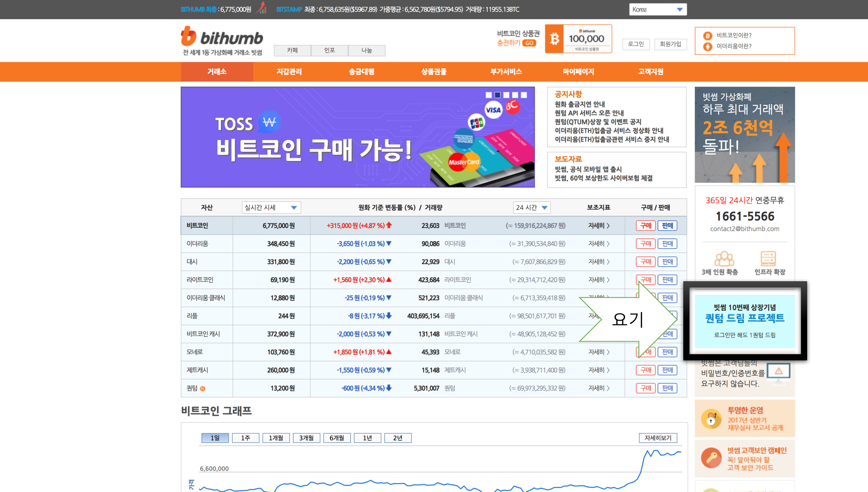Screen dimensions: 868x492
Task: Select the fourth banner slide indicator
Action: [x=515, y=95]
